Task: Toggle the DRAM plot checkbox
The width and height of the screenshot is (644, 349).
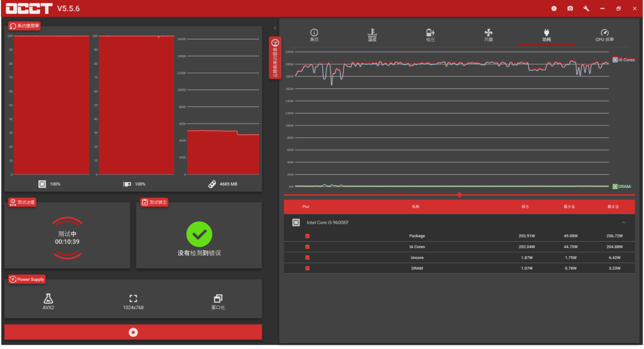Action: [x=307, y=268]
